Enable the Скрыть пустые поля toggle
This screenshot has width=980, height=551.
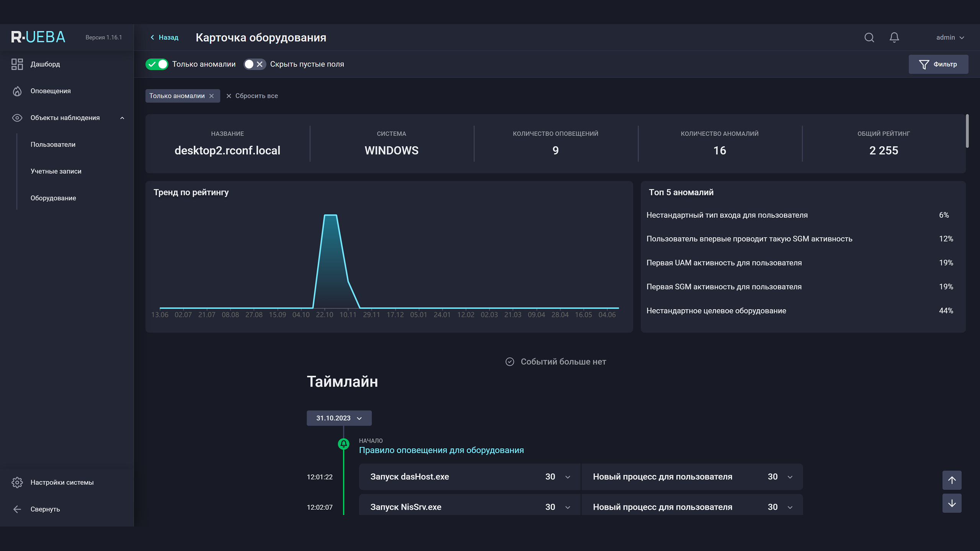coord(255,64)
